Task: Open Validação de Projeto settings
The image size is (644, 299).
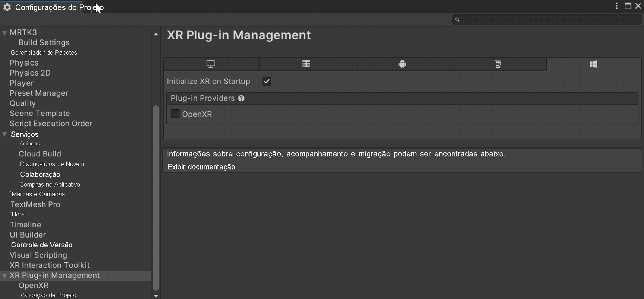Action: (48, 295)
